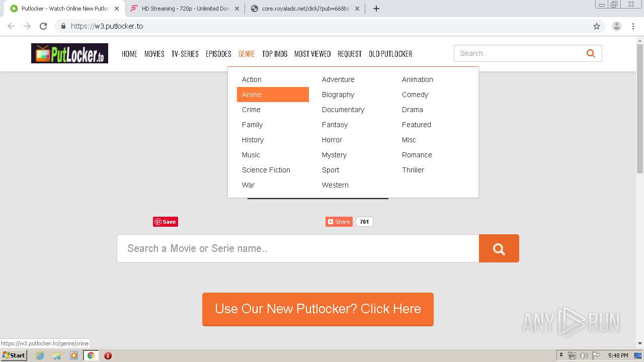Go to HOME in the nav
The image size is (644, 362).
129,54
